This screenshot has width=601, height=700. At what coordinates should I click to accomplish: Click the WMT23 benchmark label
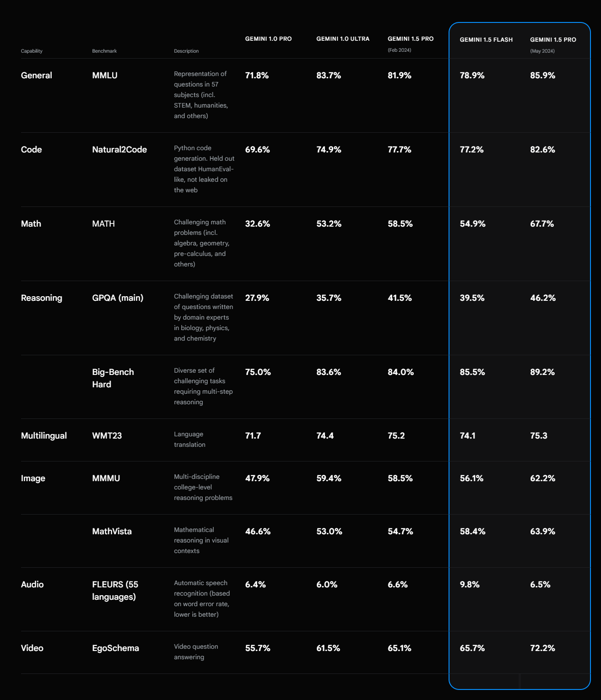(107, 436)
